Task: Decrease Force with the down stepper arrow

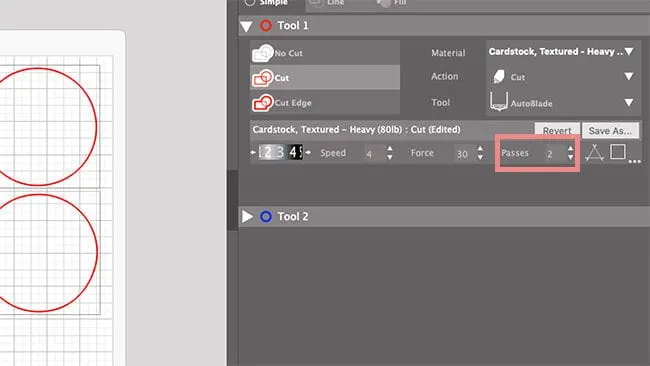Action: pyautogui.click(x=480, y=157)
